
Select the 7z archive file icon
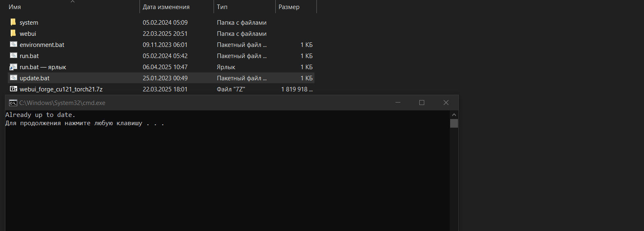tap(13, 89)
